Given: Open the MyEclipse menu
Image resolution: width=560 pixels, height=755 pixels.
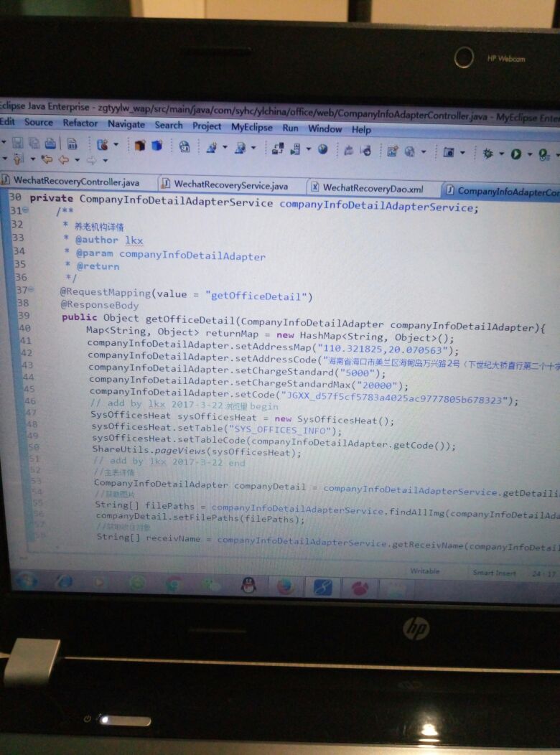Looking at the screenshot, I should click(251, 127).
